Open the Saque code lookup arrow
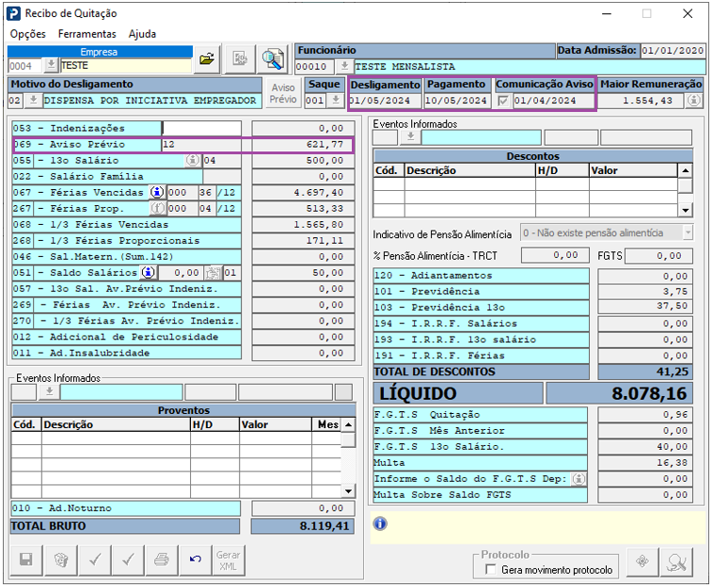The image size is (713, 588). (x=335, y=101)
